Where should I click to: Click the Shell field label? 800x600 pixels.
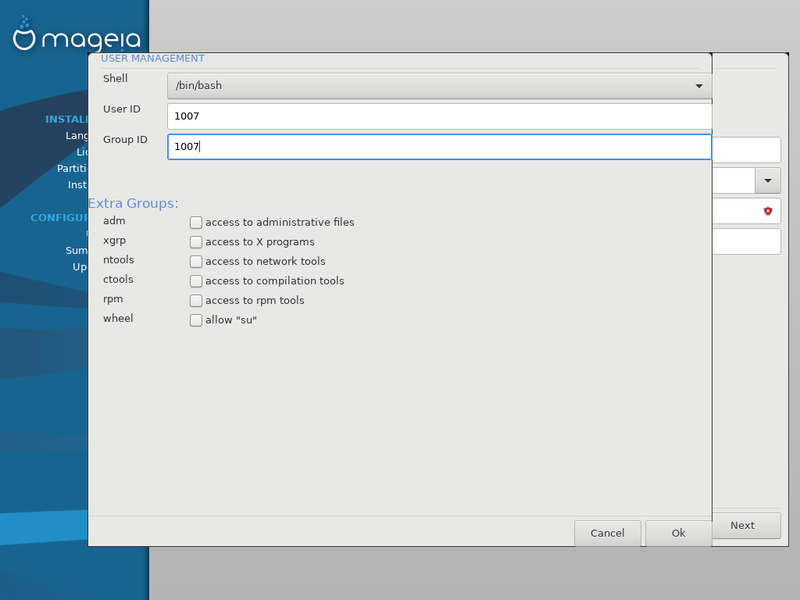[115, 79]
